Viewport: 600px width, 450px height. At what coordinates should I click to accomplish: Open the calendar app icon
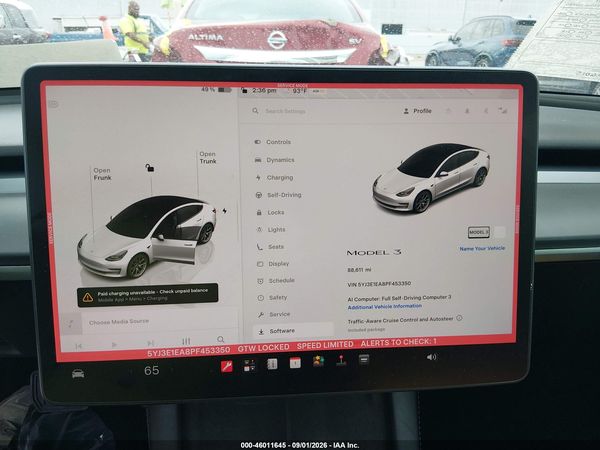point(295,362)
